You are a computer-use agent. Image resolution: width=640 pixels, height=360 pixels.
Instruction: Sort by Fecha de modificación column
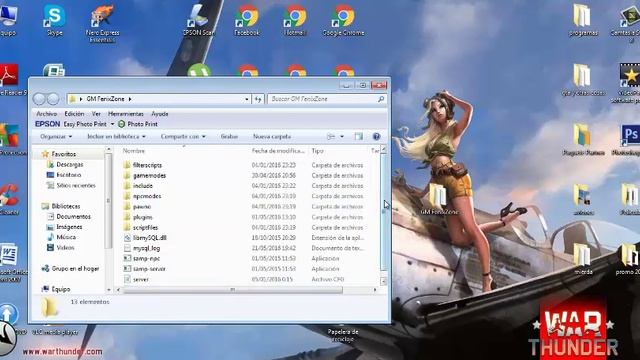[x=279, y=151]
